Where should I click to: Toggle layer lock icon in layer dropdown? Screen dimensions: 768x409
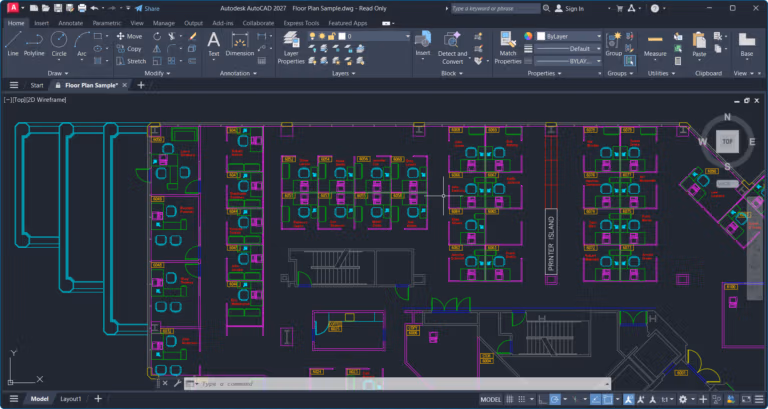pos(332,36)
